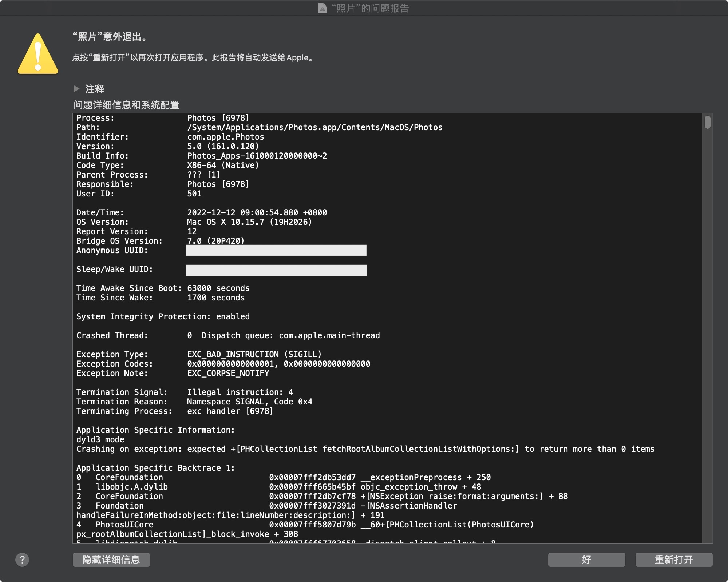Click the document icon in title bar
728x582 pixels.
(322, 8)
